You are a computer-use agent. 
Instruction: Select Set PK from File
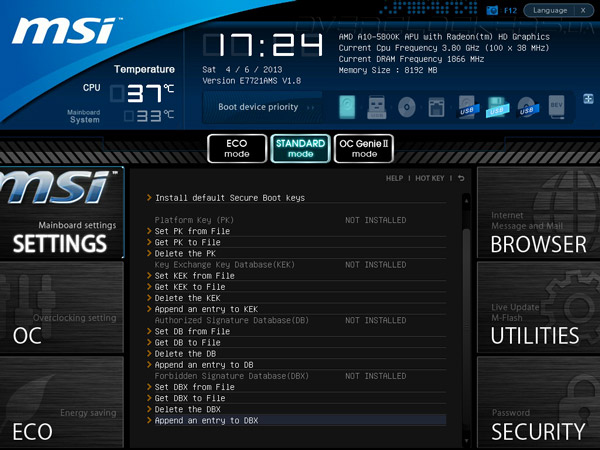[x=297, y=231]
